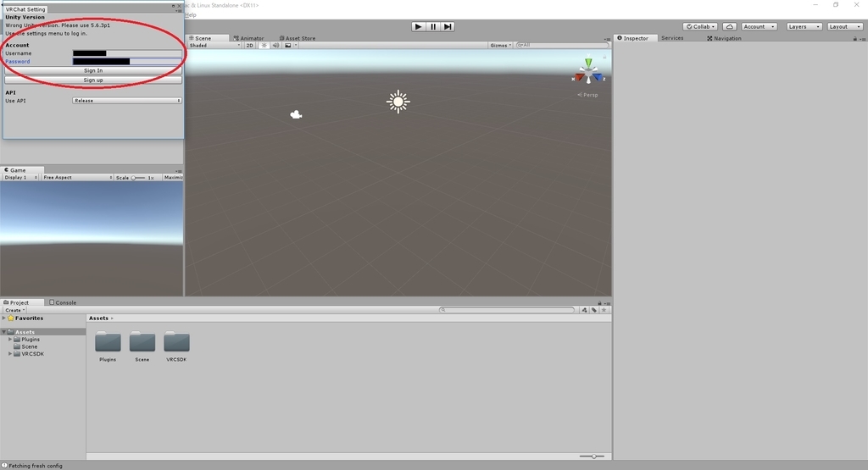Open the Layout dropdown

tap(845, 26)
